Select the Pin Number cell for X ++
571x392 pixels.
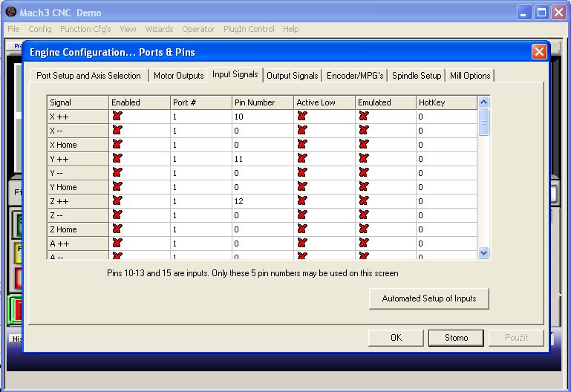263,117
